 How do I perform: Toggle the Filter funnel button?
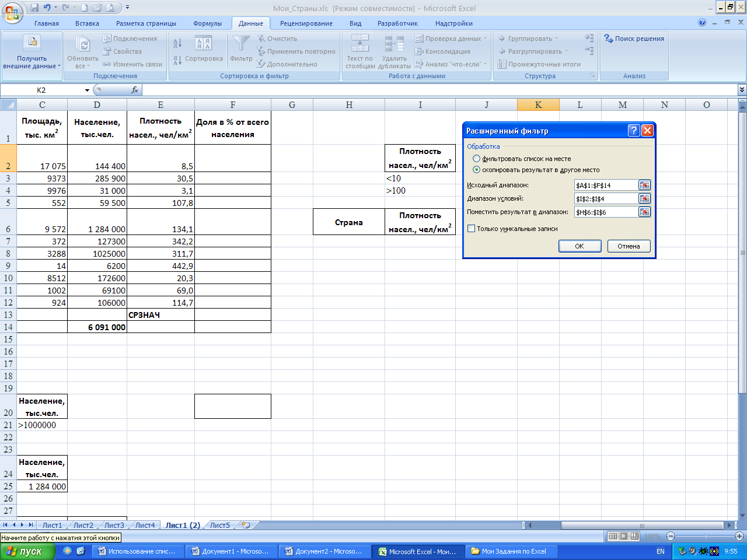point(241,49)
